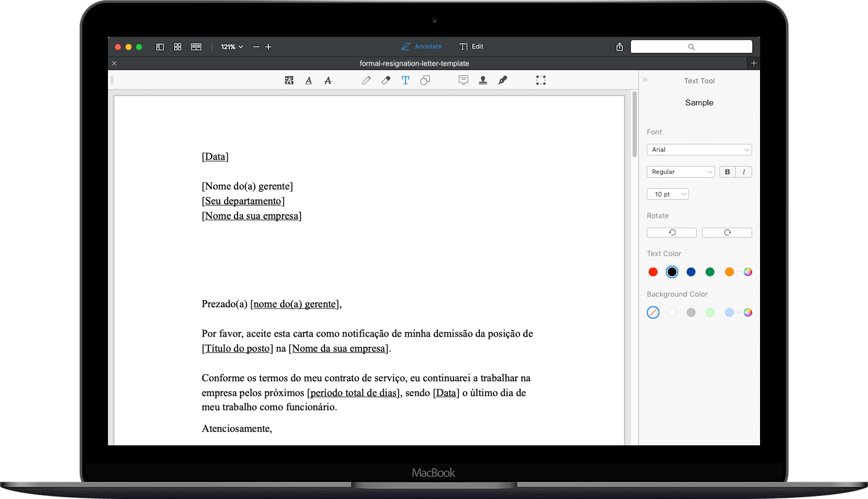Rotate text clockwise
Viewport: 868px width, 499px height.
[727, 233]
